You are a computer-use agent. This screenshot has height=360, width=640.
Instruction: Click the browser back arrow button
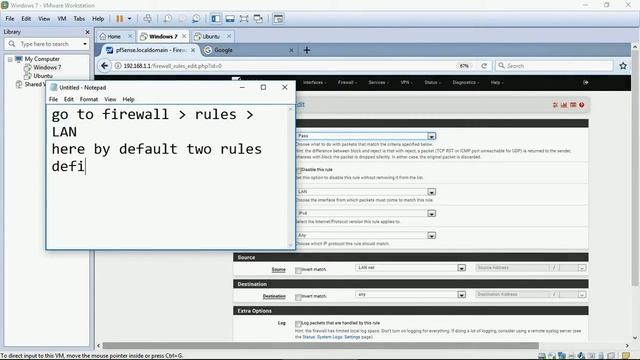coord(104,66)
